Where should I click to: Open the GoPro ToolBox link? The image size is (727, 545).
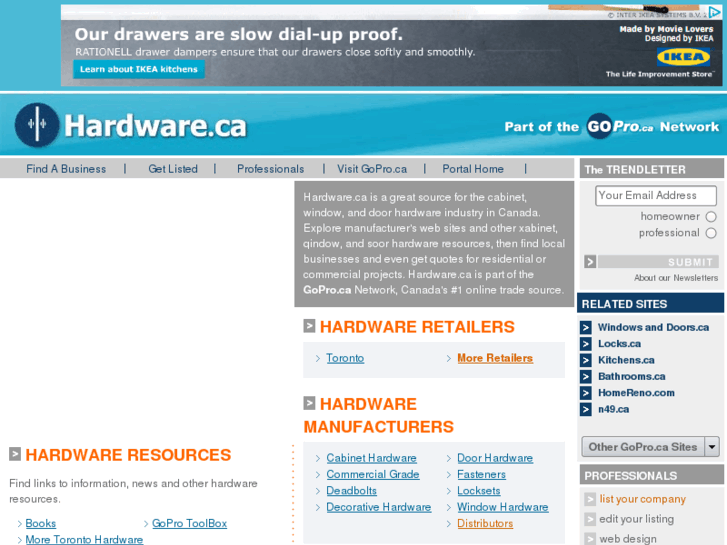(x=190, y=523)
